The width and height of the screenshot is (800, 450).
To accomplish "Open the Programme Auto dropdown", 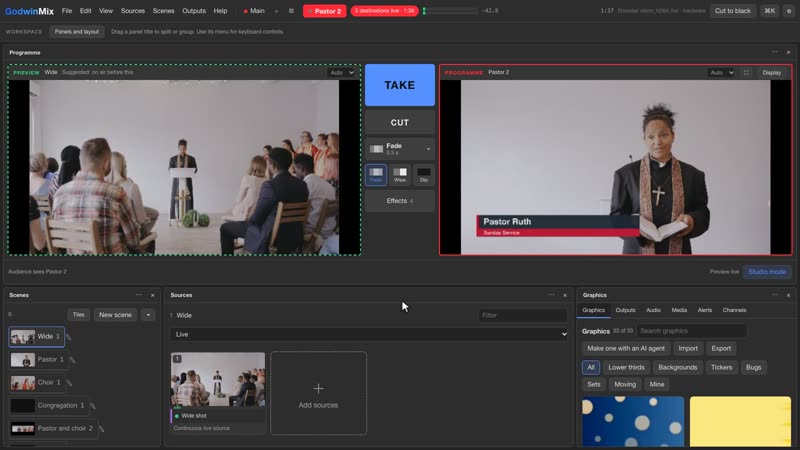I will point(721,72).
